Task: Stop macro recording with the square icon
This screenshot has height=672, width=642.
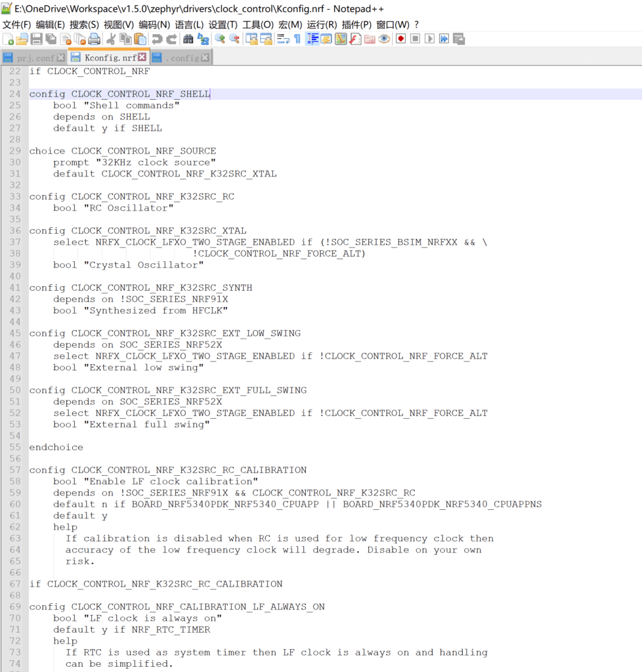Action: [415, 39]
